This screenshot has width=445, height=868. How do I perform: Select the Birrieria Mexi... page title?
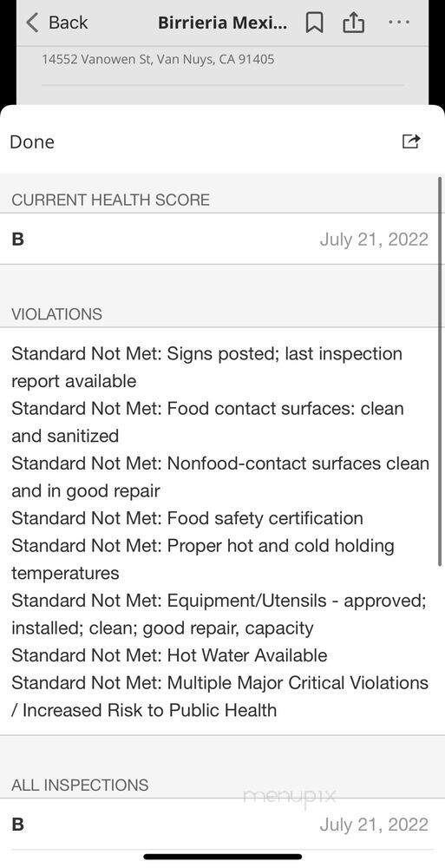point(222,23)
